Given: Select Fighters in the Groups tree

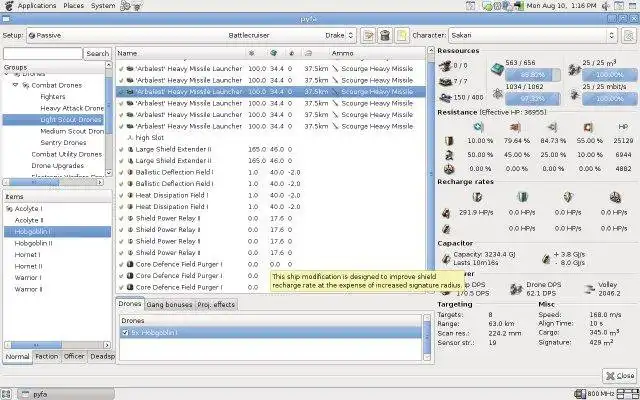Looking at the screenshot, I should tap(53, 97).
